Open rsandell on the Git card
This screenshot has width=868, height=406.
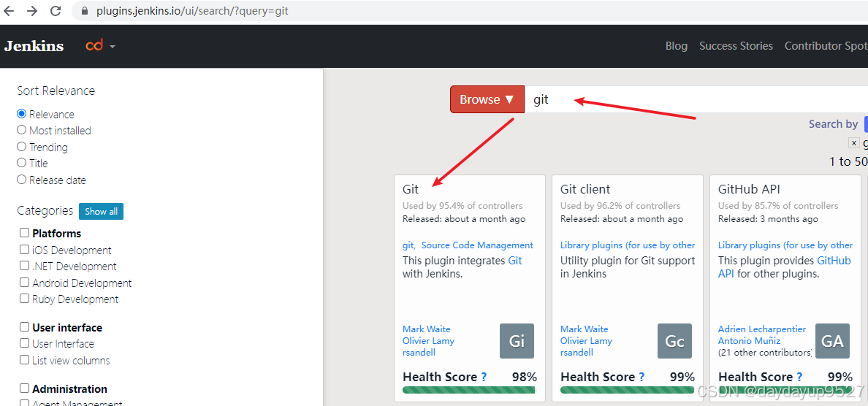tap(419, 353)
